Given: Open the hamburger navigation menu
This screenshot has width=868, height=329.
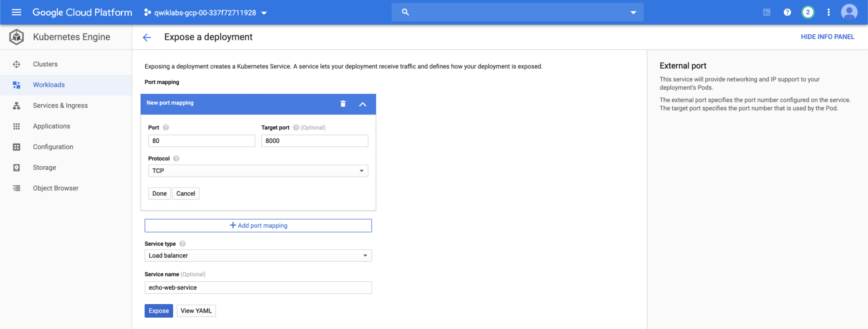Looking at the screenshot, I should 16,12.
